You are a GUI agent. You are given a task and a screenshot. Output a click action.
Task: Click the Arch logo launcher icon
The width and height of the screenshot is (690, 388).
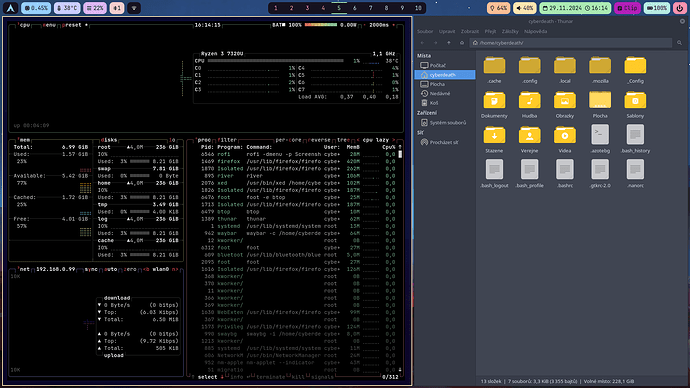point(11,8)
